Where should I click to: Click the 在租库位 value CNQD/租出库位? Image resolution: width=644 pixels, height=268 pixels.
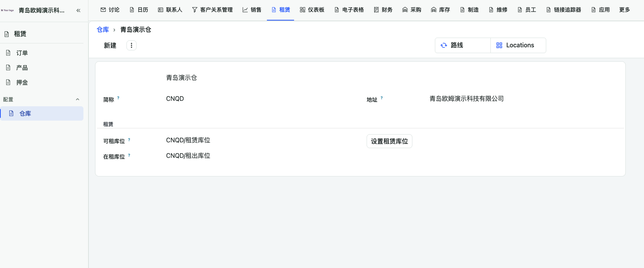(x=188, y=156)
